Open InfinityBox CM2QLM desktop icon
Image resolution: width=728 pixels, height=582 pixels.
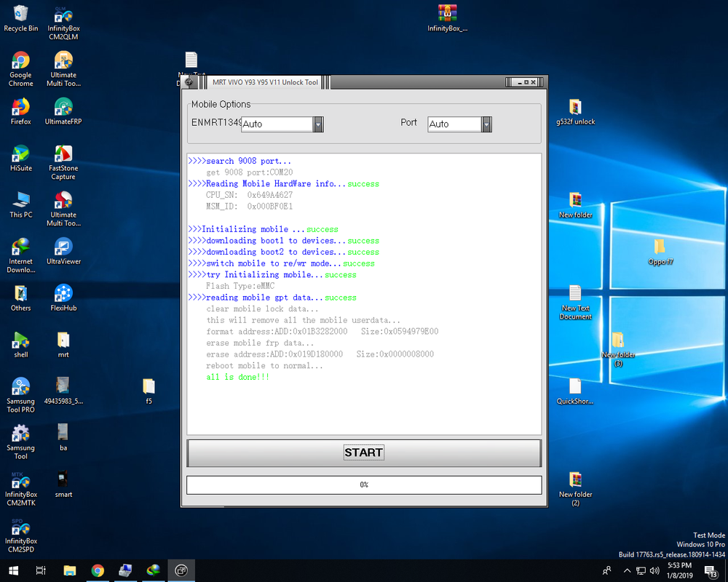[63, 16]
